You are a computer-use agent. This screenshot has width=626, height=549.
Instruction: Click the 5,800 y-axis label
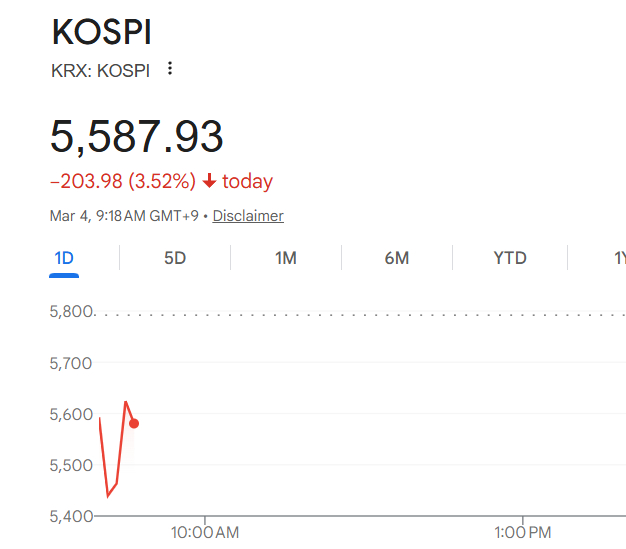[71, 311]
